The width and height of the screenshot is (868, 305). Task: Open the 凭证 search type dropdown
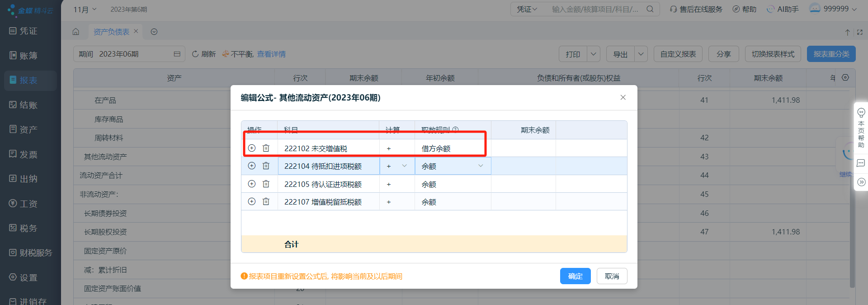click(x=527, y=9)
